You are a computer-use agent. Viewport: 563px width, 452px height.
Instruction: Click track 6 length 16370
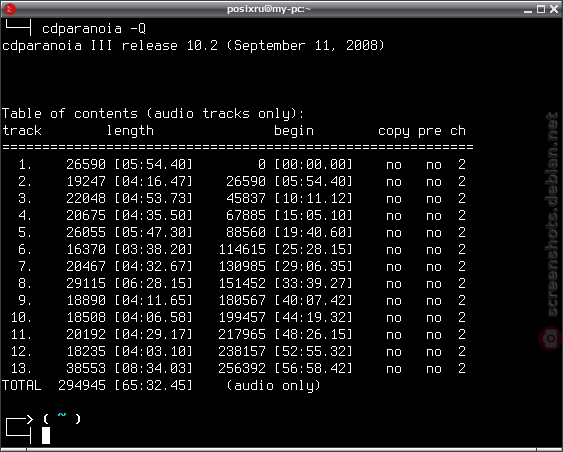(x=86, y=249)
